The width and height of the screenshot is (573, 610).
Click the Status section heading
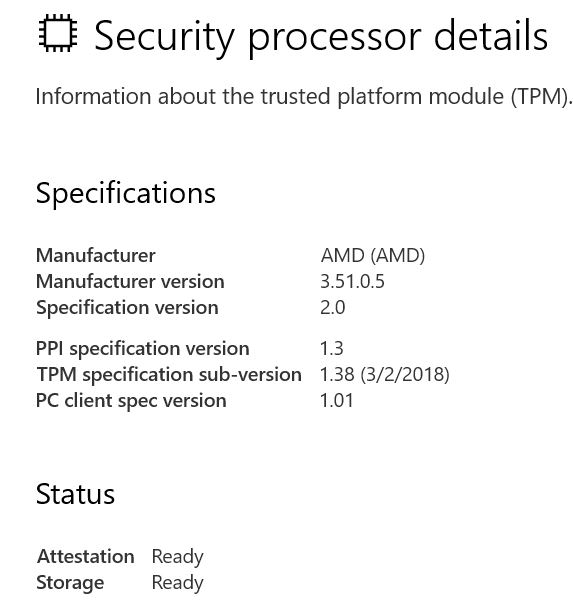(75, 494)
